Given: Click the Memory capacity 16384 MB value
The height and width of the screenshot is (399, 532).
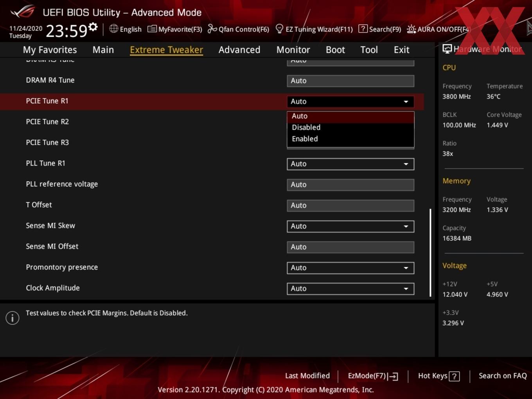Looking at the screenshot, I should coord(457,238).
